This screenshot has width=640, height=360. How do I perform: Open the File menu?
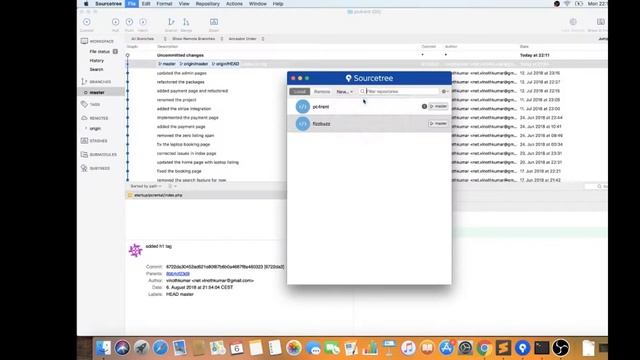[131, 4]
